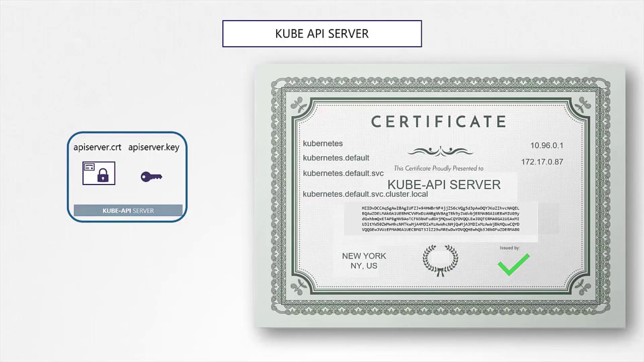This screenshot has width=644, height=362.
Task: Select the KUBE API SERVER title box
Action: [x=322, y=34]
